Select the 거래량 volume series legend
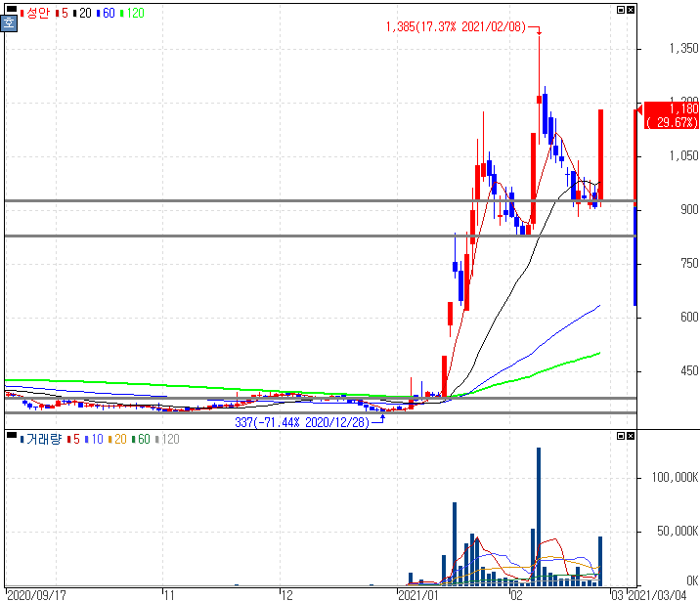Viewport: 700px width, 601px height. (x=41, y=439)
